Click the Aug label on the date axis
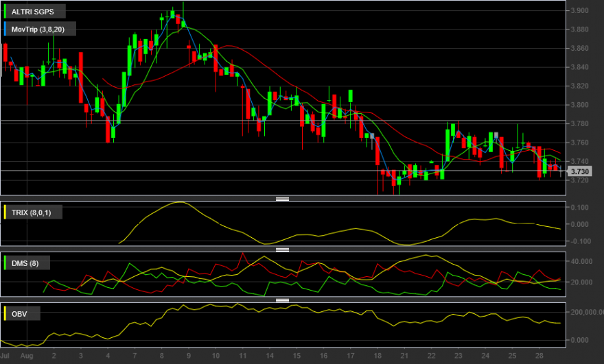Screen dimensions: 604x364 click(27, 356)
